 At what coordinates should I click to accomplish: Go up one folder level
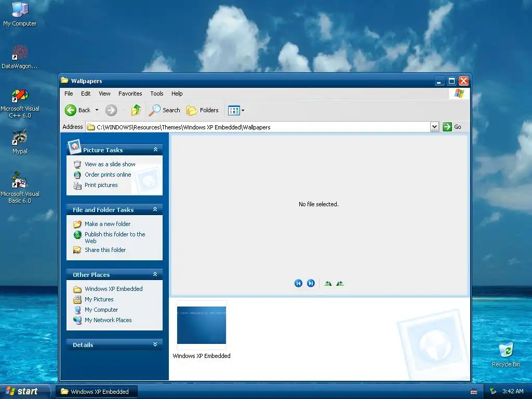pyautogui.click(x=136, y=110)
